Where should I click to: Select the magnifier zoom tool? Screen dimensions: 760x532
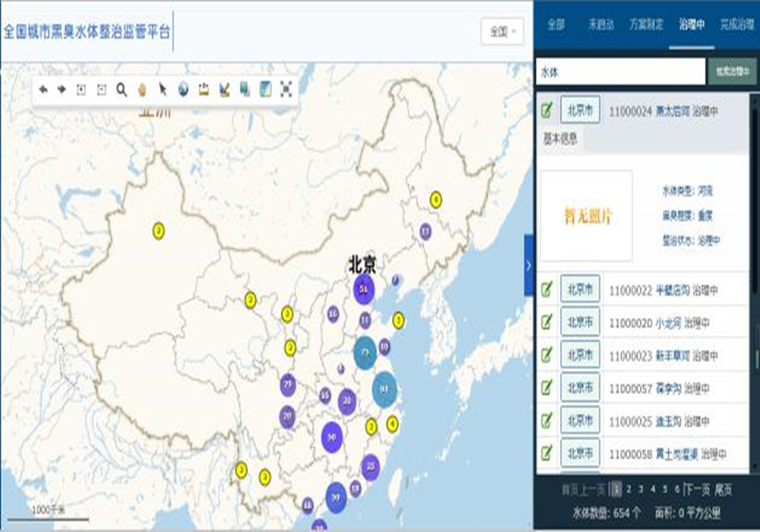click(x=122, y=90)
